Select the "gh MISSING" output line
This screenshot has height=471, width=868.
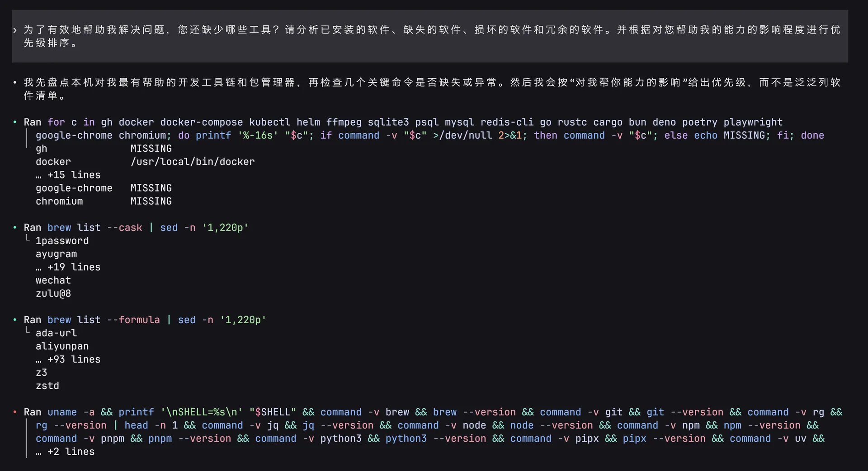point(104,148)
